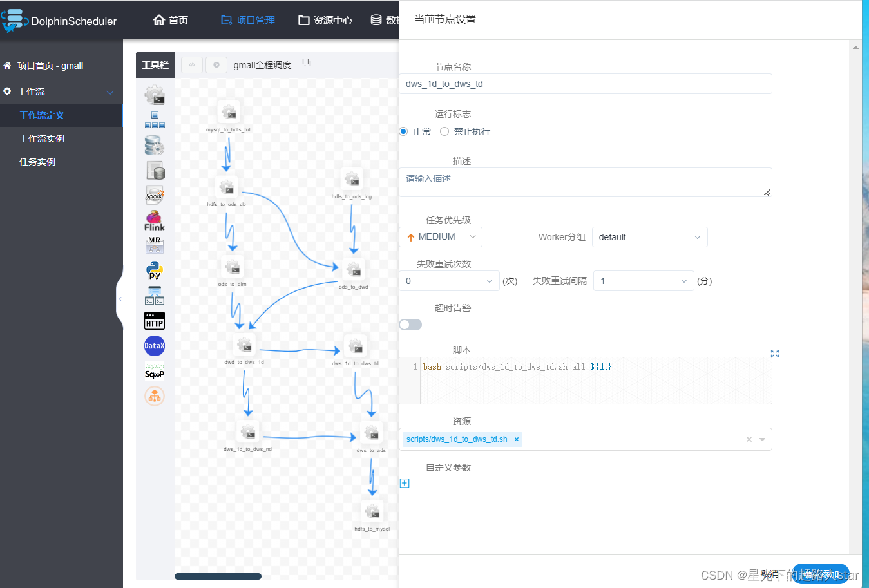Click the hdfs_to_mysql node icon
Screen dimensions: 869x588
click(x=372, y=512)
